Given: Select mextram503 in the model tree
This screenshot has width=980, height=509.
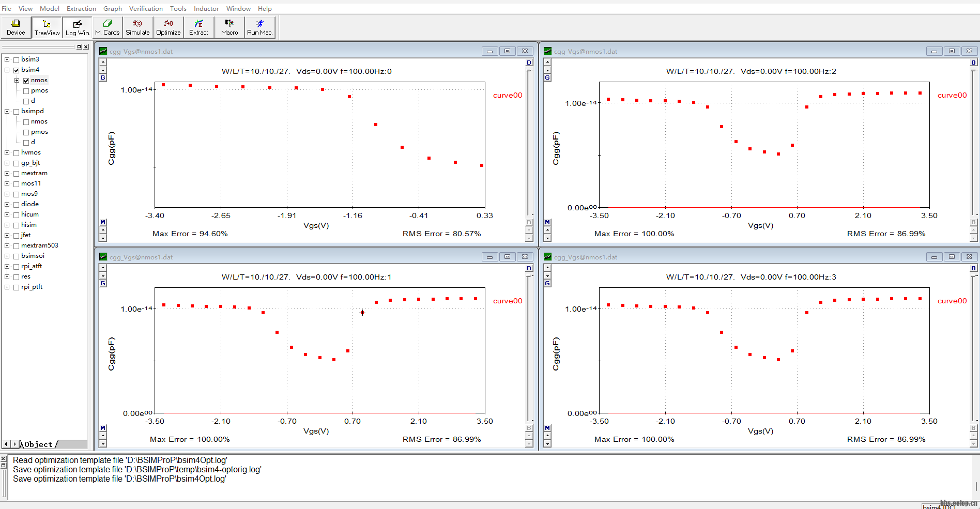Looking at the screenshot, I should click(x=40, y=245).
